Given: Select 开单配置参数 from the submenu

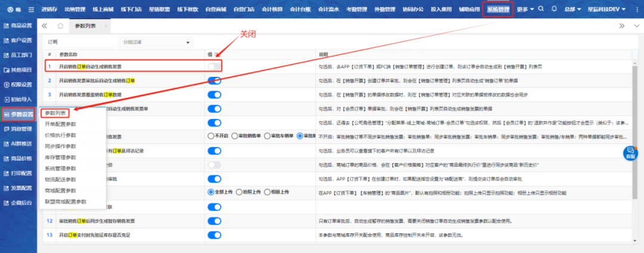Looking at the screenshot, I should pyautogui.click(x=60, y=124).
